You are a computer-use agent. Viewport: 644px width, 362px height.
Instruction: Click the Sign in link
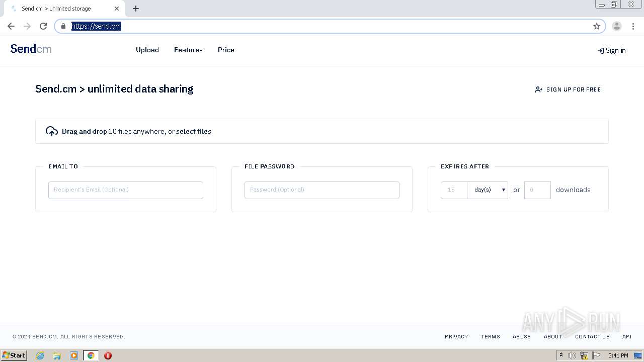611,50
